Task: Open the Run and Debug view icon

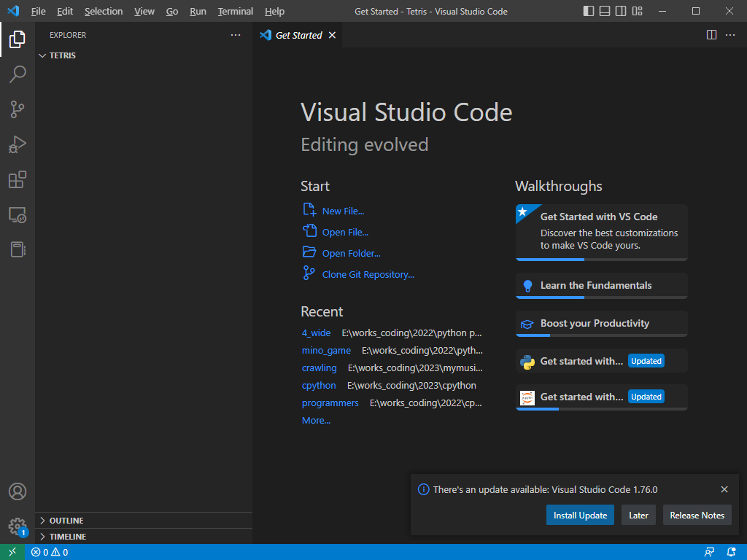Action: 18,144
